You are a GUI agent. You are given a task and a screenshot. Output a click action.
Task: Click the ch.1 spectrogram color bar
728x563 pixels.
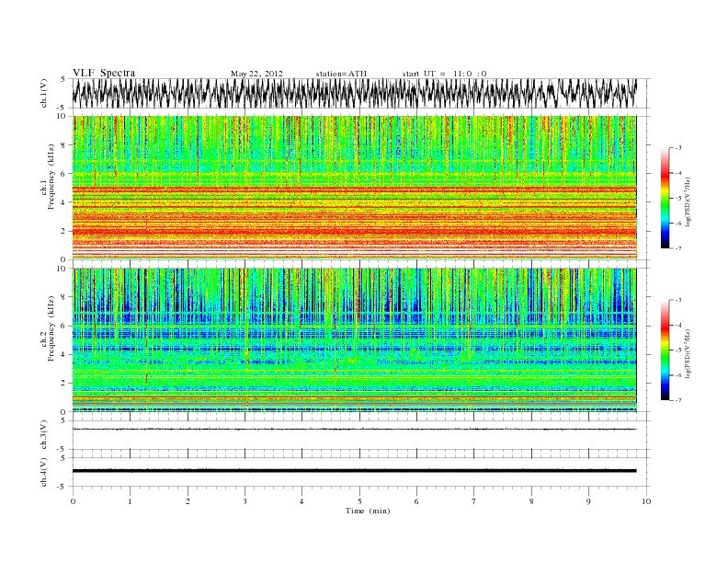665,198
